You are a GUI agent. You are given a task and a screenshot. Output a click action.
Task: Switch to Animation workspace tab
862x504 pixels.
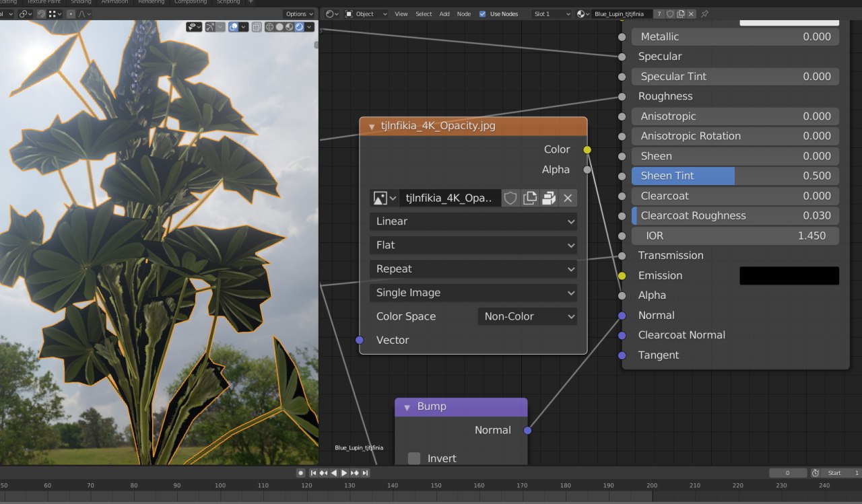[114, 2]
